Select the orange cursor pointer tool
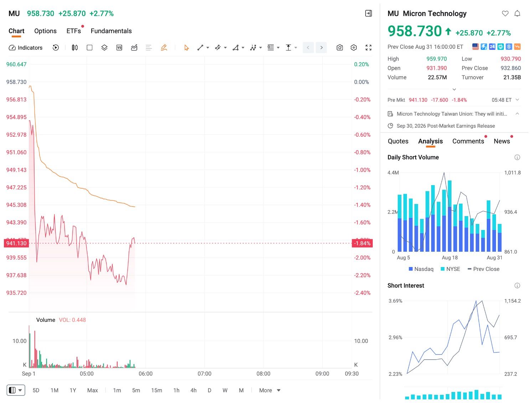The width and height of the screenshot is (532, 403). pos(186,48)
